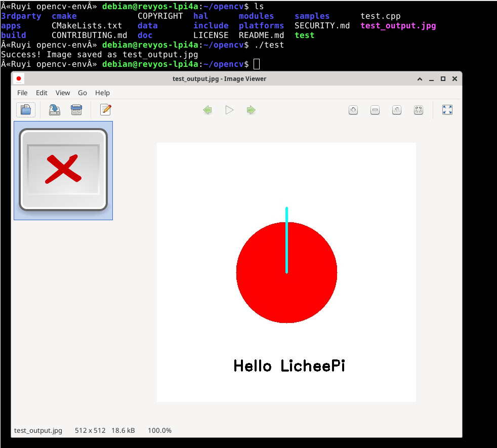This screenshot has height=448, width=497.
Task: Click the COPYRIGHT file in terminal
Action: pyautogui.click(x=160, y=16)
